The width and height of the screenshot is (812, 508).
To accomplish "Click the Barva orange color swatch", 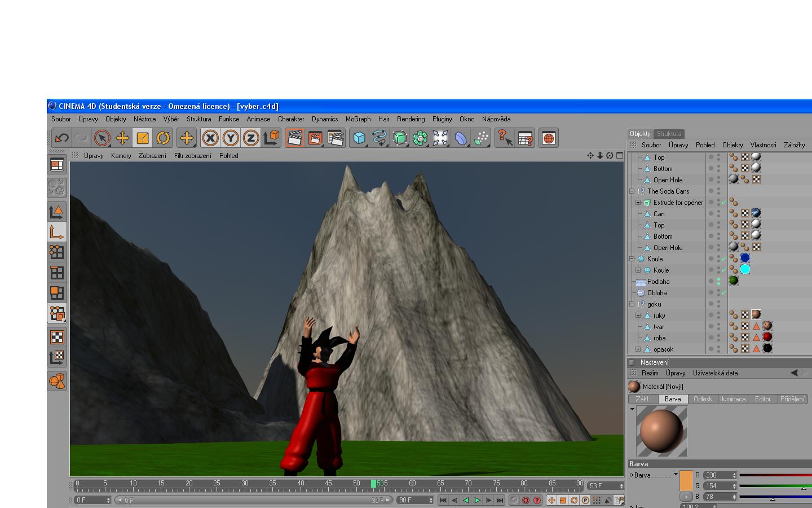I will click(x=686, y=480).
